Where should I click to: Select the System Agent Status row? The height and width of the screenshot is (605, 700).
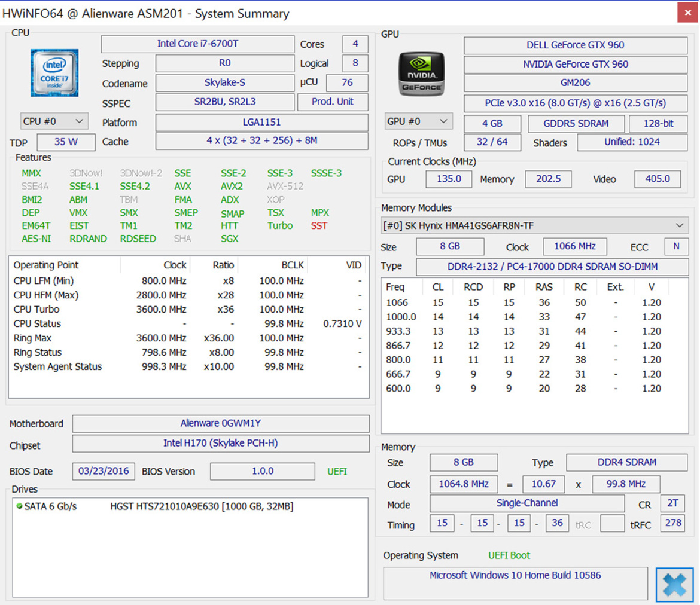pos(188,366)
